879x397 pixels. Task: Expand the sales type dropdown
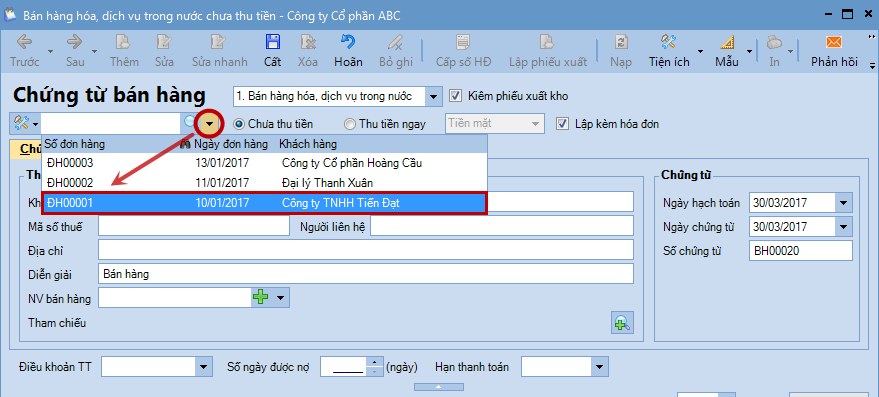433,96
